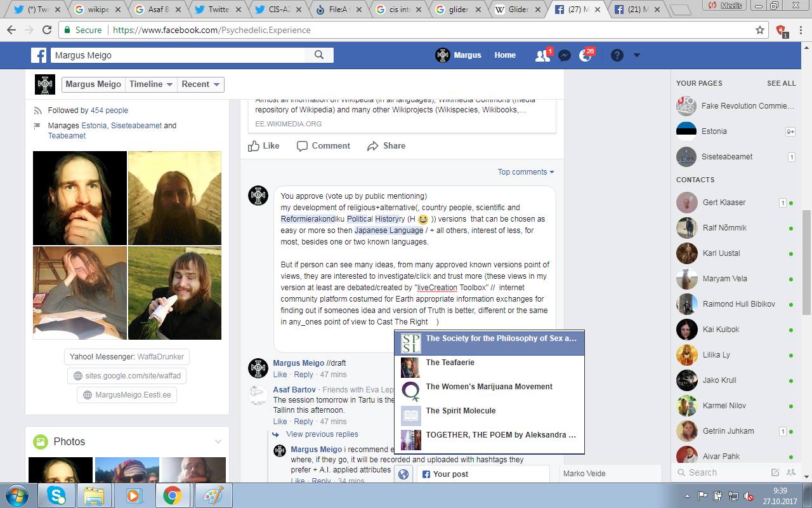Open Skype from the Windows taskbar
The width and height of the screenshot is (812, 508).
pyautogui.click(x=56, y=495)
